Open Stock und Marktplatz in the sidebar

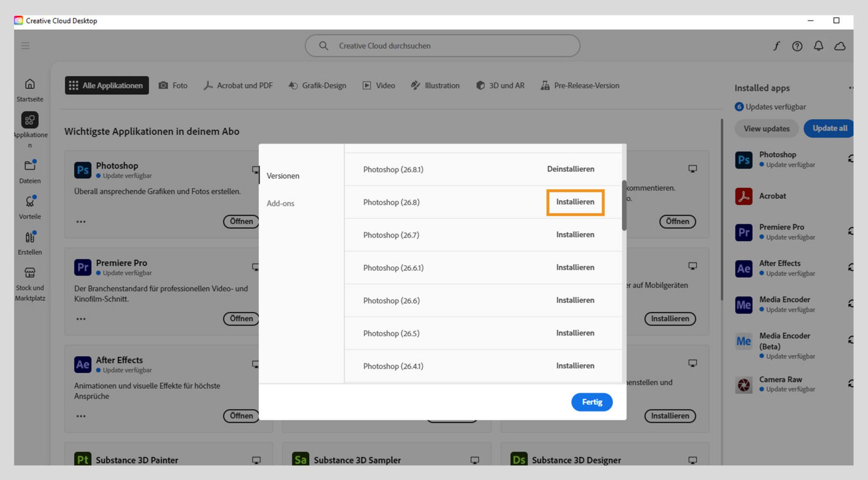30,284
